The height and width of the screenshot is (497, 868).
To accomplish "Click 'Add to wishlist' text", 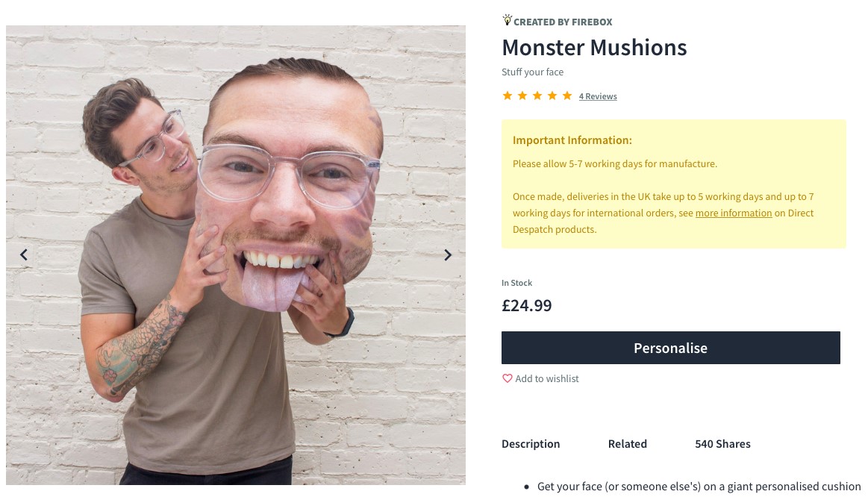I will pyautogui.click(x=547, y=378).
